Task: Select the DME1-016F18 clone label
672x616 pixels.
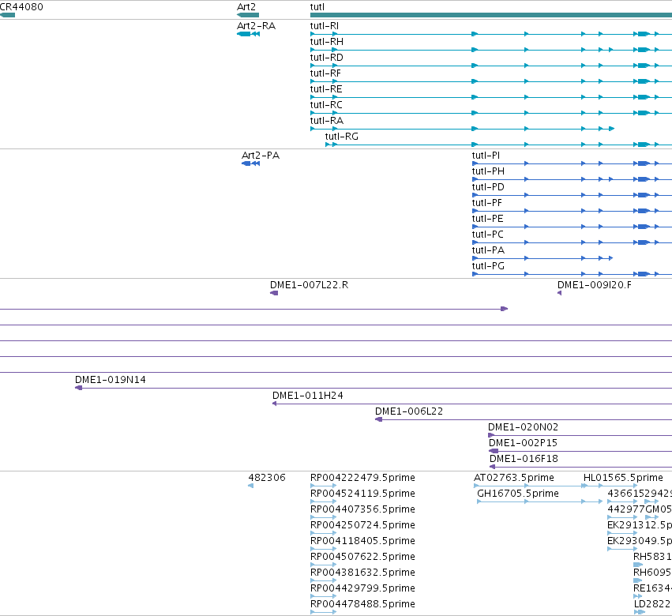Action: click(x=524, y=459)
